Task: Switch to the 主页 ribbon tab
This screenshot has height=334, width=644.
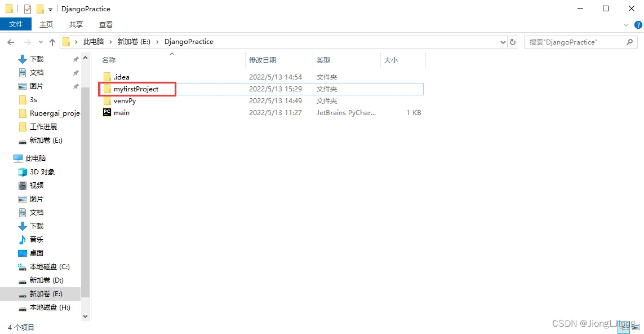Action: tap(46, 24)
